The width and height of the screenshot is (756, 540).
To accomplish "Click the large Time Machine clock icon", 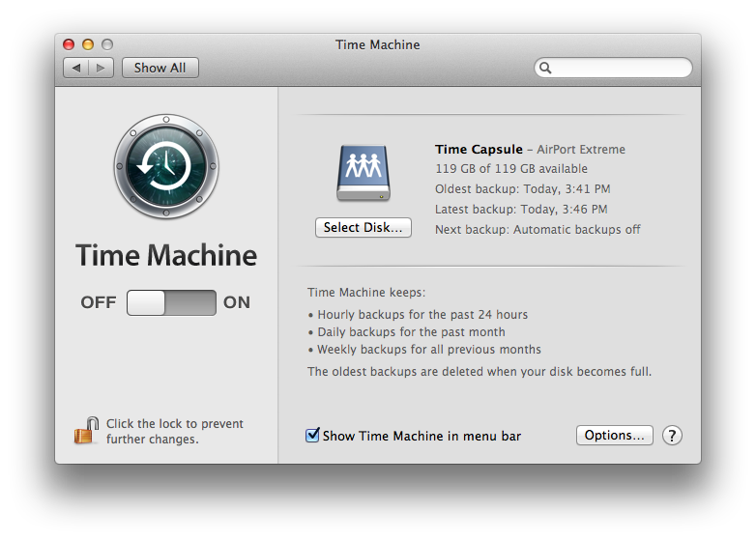I will 166,167.
